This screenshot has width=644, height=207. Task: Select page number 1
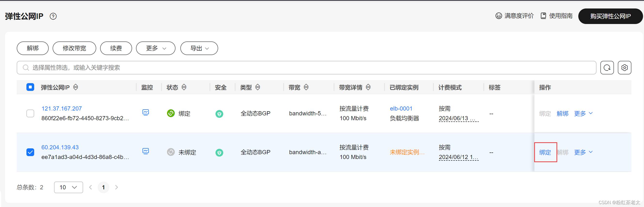pos(103,187)
